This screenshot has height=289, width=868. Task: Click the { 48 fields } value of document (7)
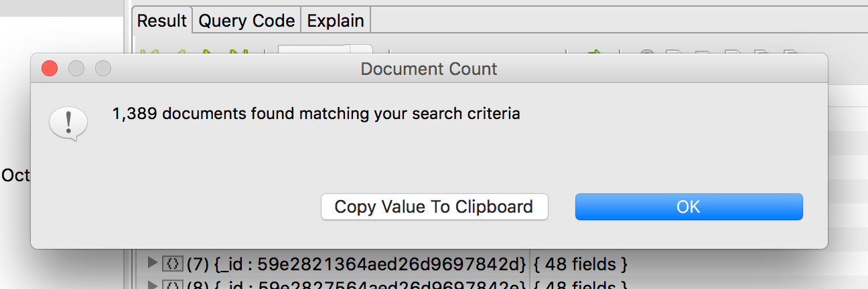(580, 264)
